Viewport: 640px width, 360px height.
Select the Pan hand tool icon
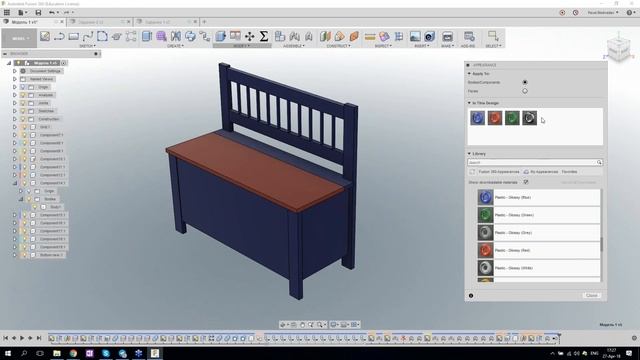pyautogui.click(x=302, y=324)
